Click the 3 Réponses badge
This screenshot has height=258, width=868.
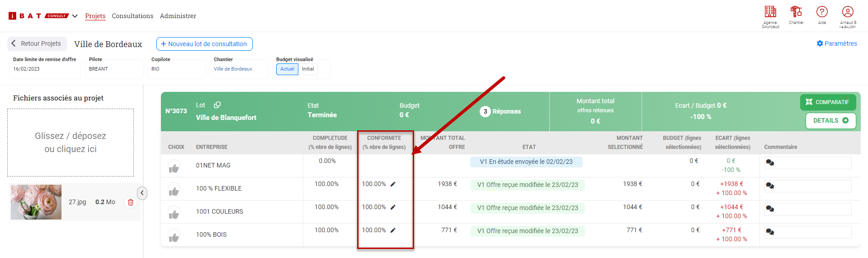(500, 111)
